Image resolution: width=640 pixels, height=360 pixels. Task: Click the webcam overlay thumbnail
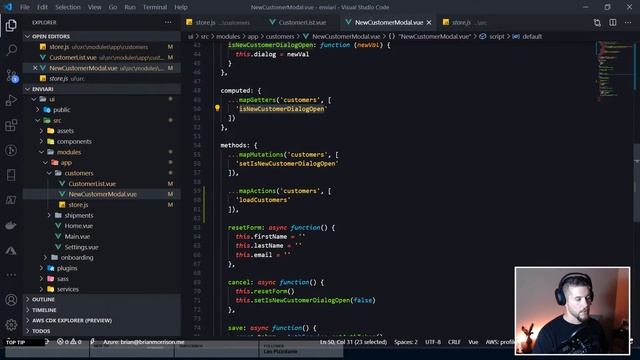[572, 311]
